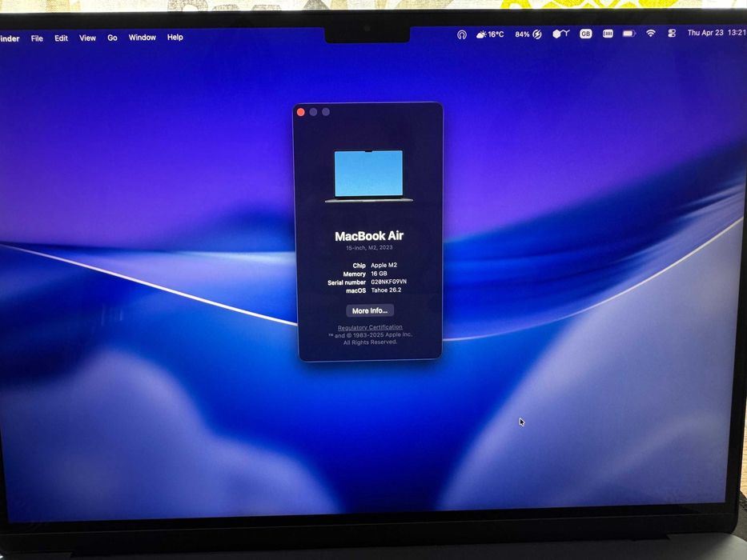Click the MacBook Air title text
Image resolution: width=747 pixels, height=560 pixels.
(369, 236)
